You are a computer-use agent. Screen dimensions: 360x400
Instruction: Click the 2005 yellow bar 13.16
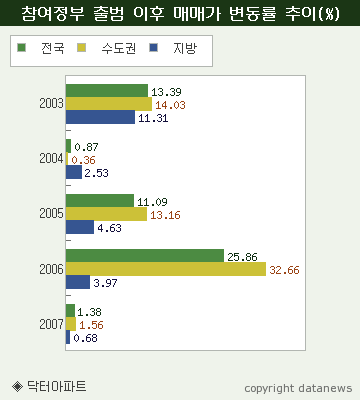tap(106, 214)
